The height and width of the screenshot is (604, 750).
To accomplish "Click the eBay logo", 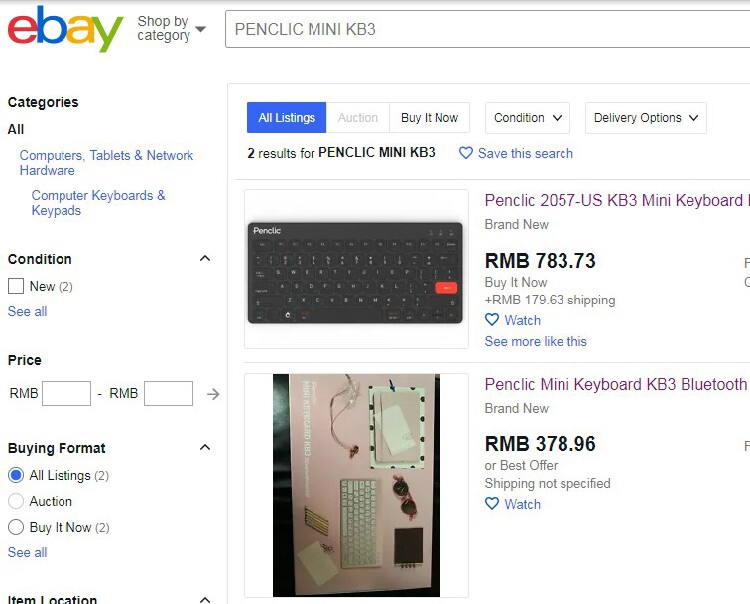I will click(65, 29).
